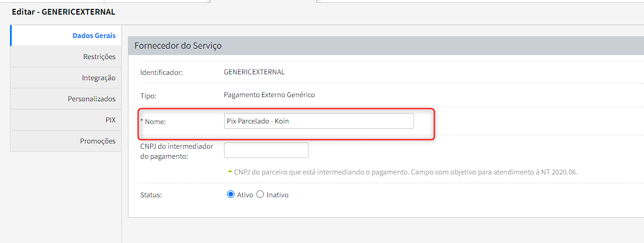644x243 pixels.
Task: Click the green triangle hint icon
Action: 229,172
